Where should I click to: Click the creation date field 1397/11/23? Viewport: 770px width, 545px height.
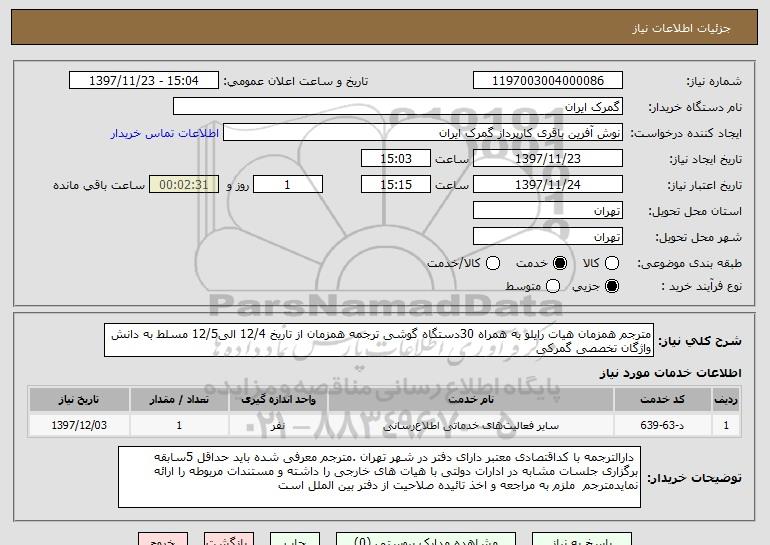click(x=548, y=159)
